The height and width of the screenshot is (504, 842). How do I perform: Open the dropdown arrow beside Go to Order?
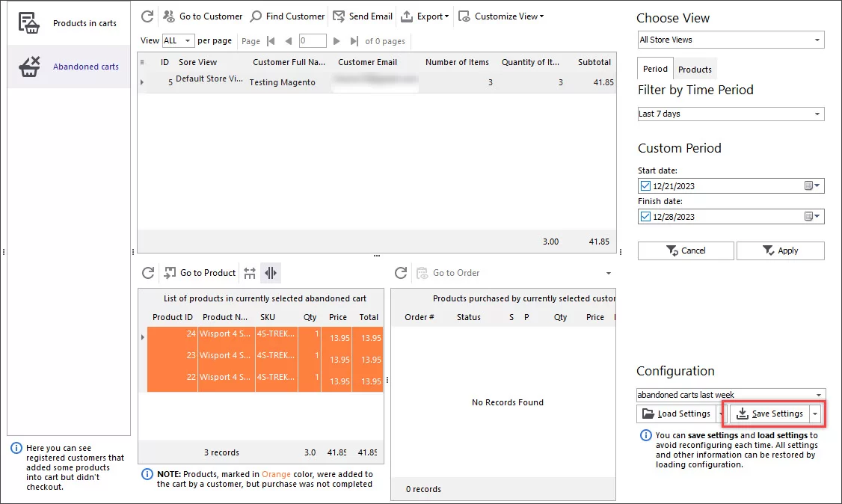(x=609, y=273)
